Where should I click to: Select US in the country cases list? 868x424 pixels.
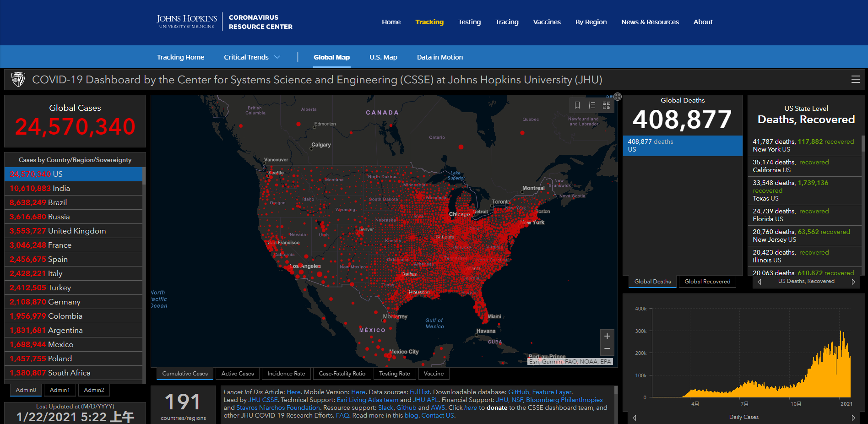click(74, 174)
